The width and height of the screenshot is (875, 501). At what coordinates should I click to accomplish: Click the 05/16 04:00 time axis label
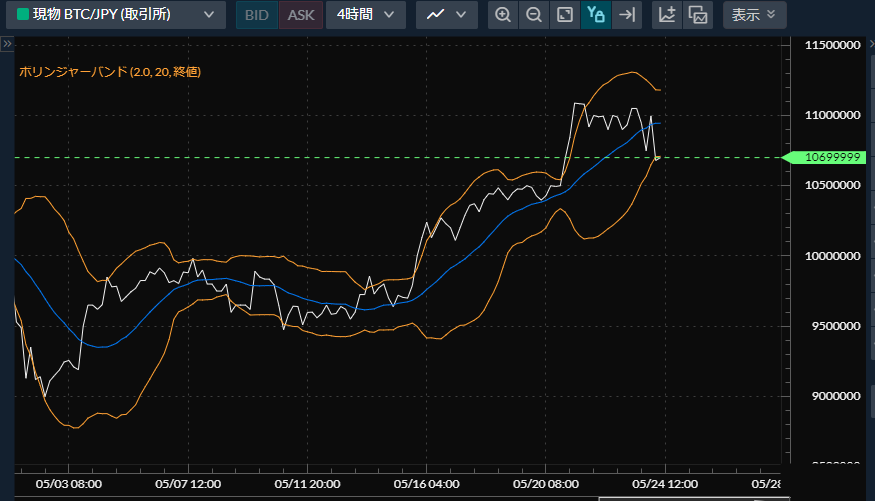point(427,484)
